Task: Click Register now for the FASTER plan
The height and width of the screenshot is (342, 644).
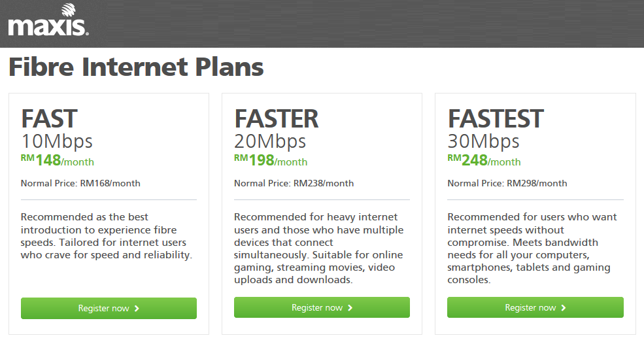Action: 322,308
